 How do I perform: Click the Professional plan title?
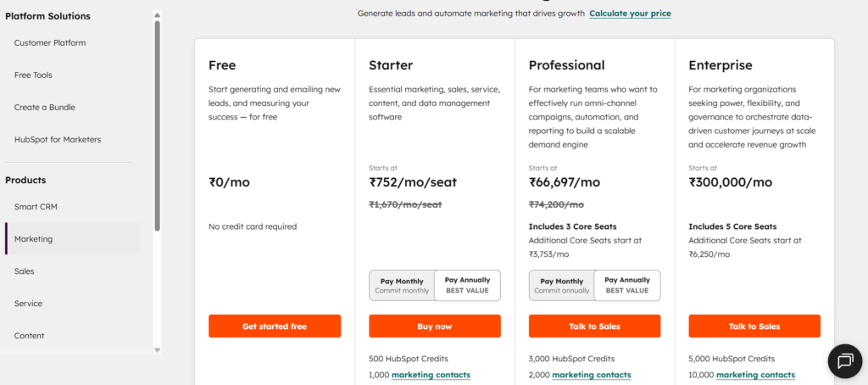(x=567, y=65)
